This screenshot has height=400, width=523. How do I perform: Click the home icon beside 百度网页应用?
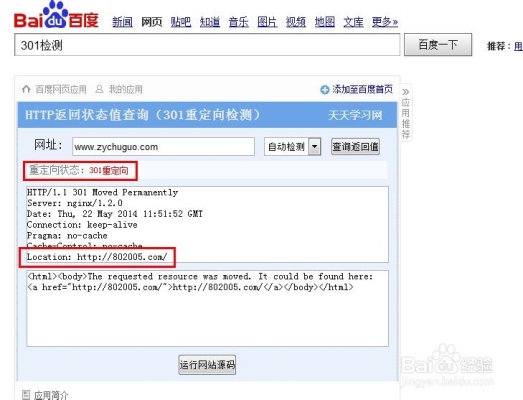(26, 89)
